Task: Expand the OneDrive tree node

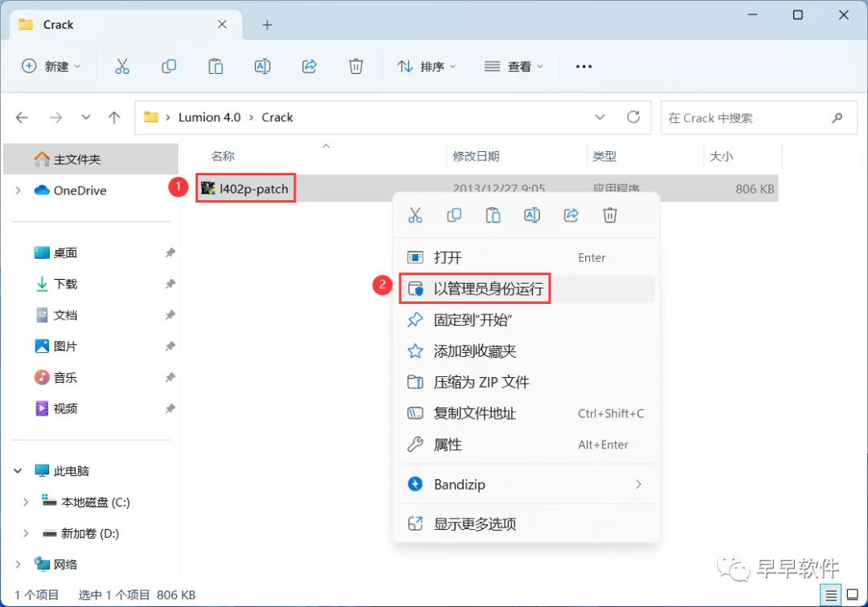Action: click(x=18, y=191)
